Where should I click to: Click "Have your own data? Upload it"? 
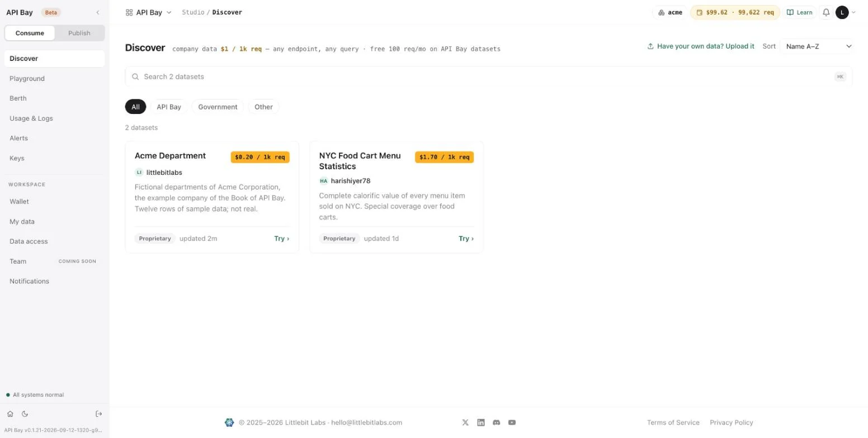click(x=701, y=46)
